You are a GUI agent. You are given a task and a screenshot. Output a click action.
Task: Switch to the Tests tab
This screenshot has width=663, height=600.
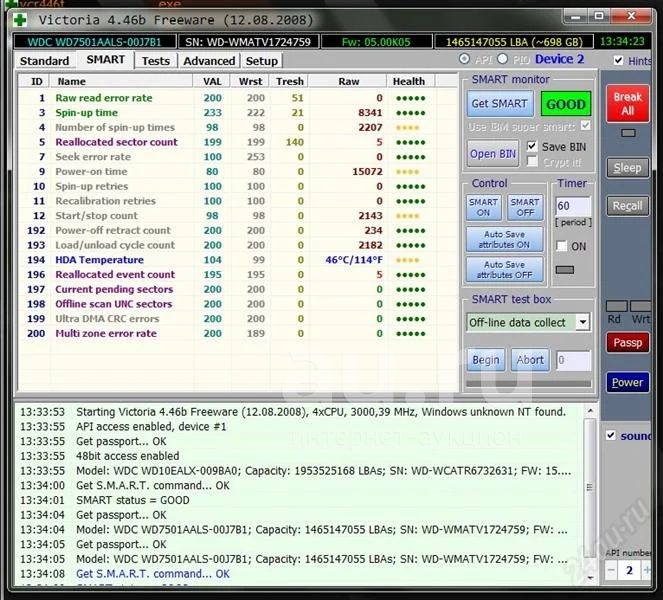pos(156,61)
